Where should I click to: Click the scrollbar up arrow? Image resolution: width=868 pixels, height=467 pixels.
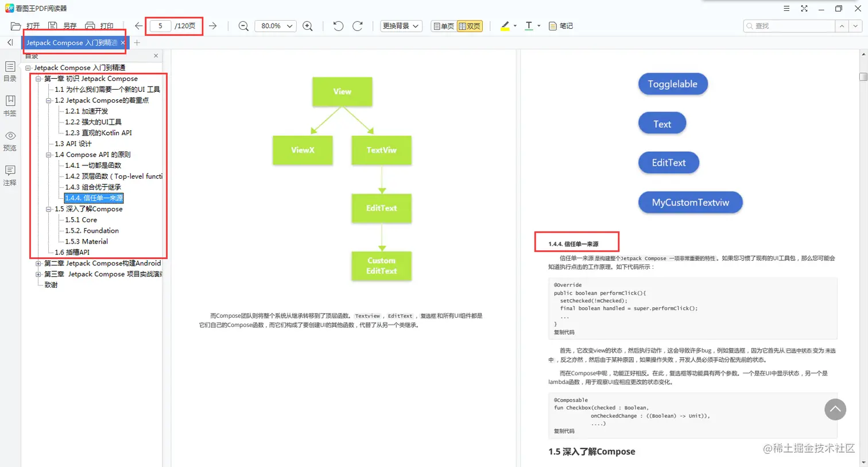click(x=863, y=54)
